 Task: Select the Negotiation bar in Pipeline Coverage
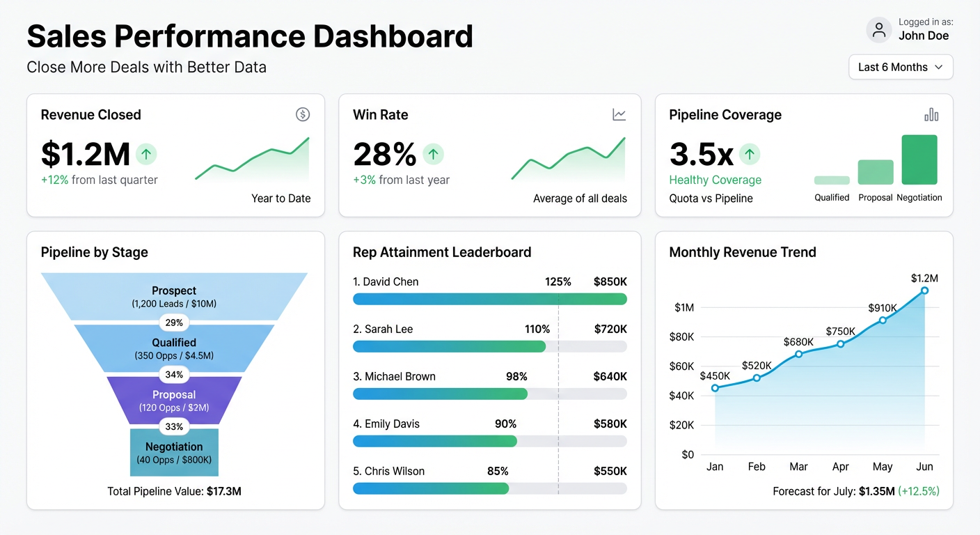click(919, 160)
